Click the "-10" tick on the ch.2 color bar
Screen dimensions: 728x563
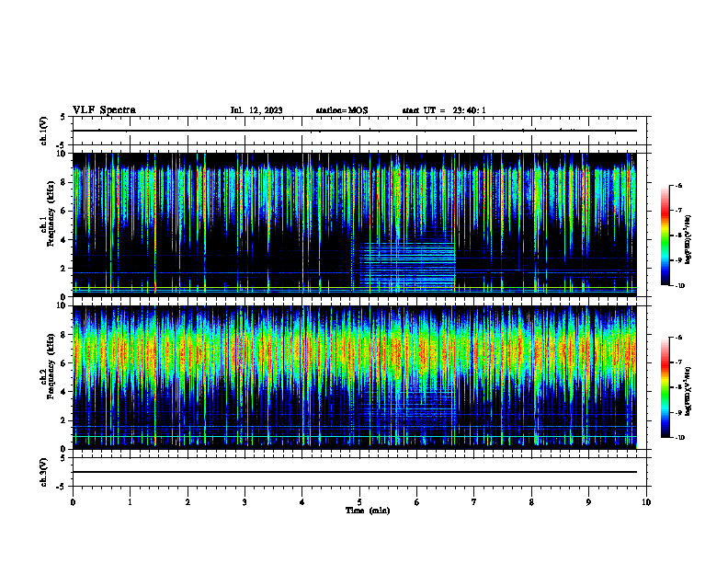coord(679,438)
